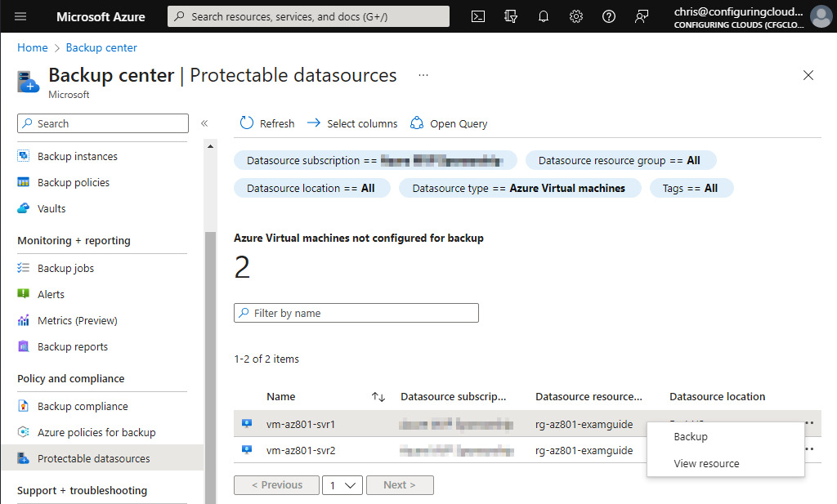
Task: Open the Help question mark icon
Action: 608,16
